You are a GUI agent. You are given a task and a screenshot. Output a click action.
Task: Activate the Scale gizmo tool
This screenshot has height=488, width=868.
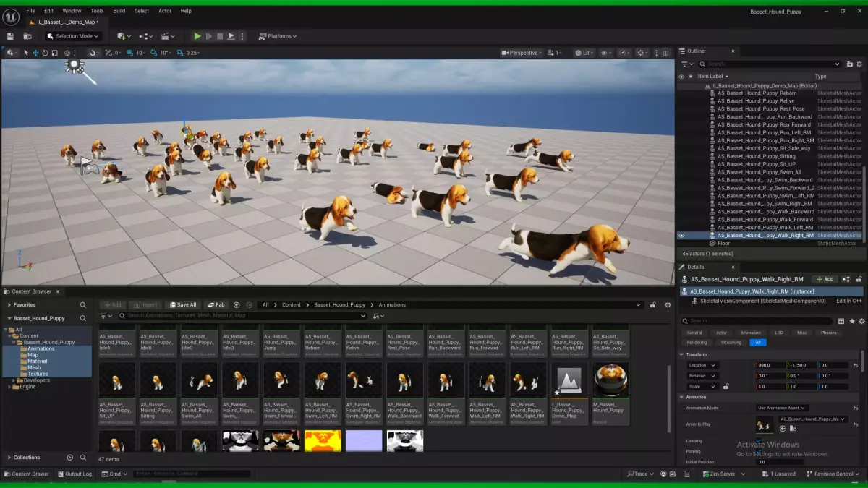[54, 53]
